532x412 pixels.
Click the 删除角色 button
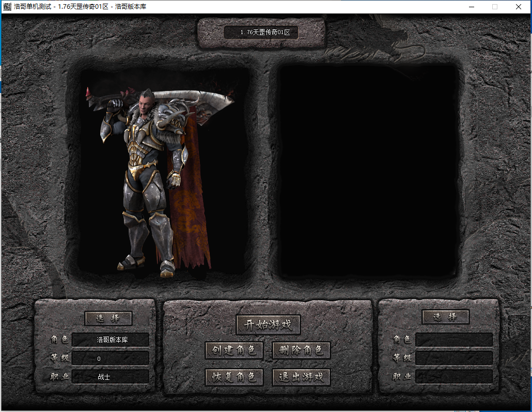[x=301, y=350]
